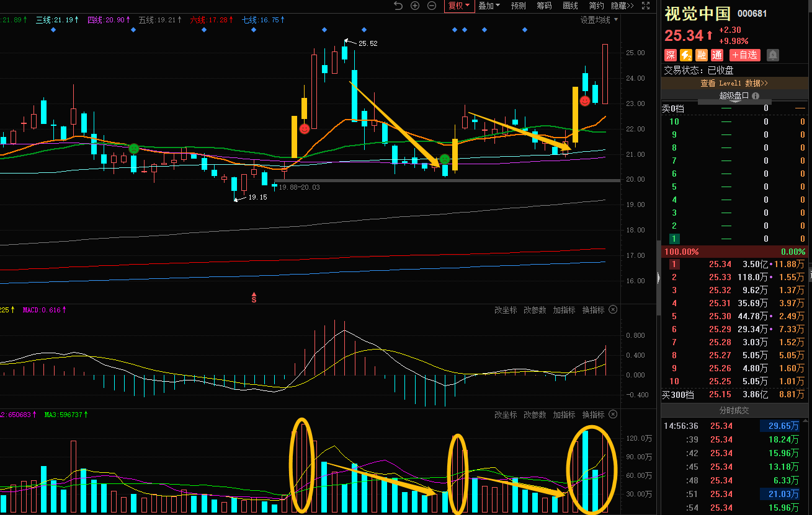Viewport: 812px width, 515px height.
Task: Enter fullscreen chart view
Action: pos(646,6)
